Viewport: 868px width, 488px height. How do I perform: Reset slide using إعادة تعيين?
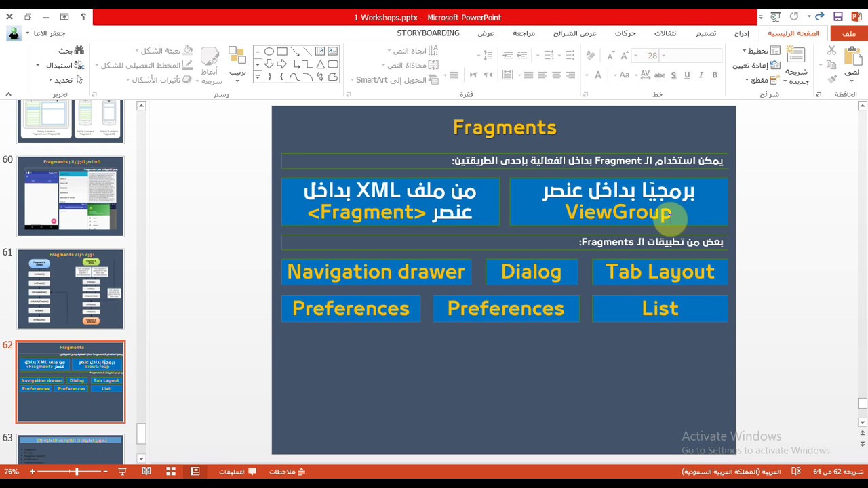coord(756,66)
